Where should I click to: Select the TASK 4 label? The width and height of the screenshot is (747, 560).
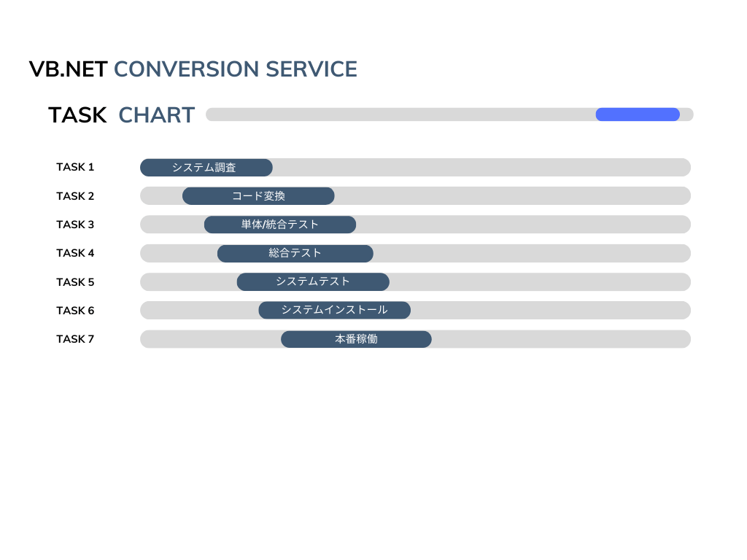pos(75,253)
